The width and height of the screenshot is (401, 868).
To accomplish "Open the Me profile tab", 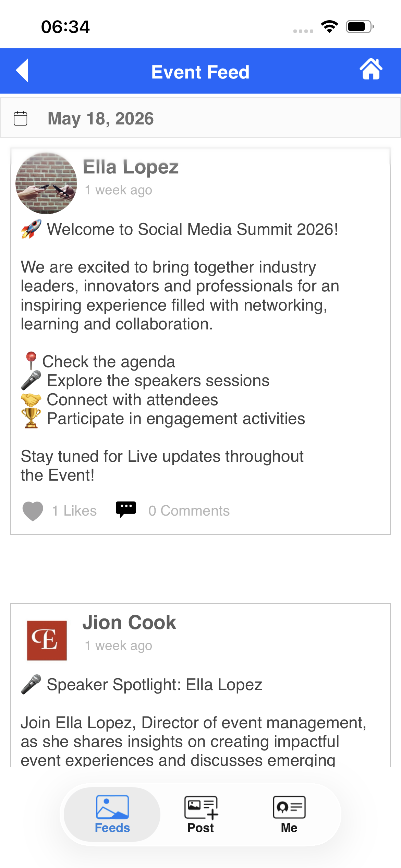I will pos(289,815).
